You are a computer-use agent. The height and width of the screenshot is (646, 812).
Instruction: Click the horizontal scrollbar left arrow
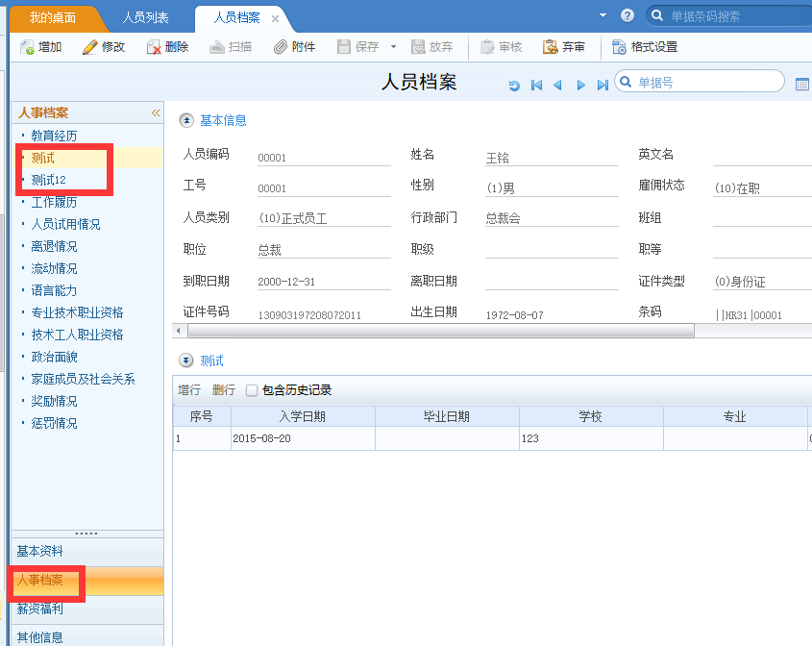[179, 331]
